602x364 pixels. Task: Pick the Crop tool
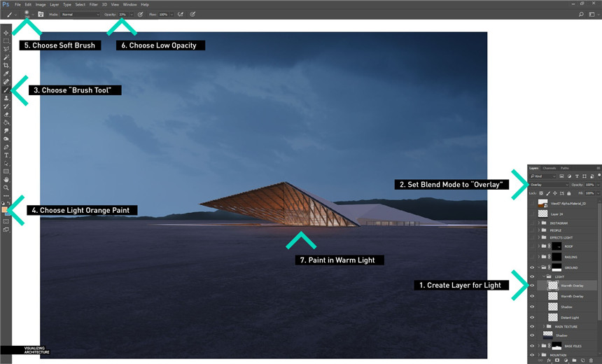pyautogui.click(x=6, y=65)
